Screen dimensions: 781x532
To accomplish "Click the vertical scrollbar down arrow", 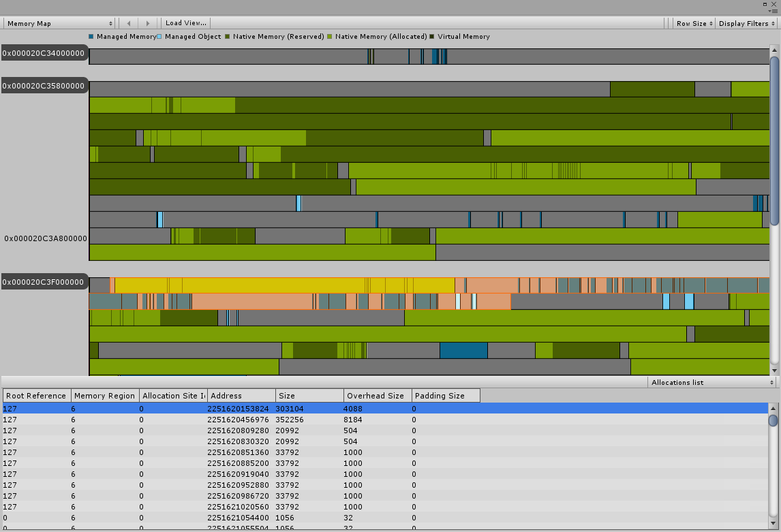I will [774, 370].
